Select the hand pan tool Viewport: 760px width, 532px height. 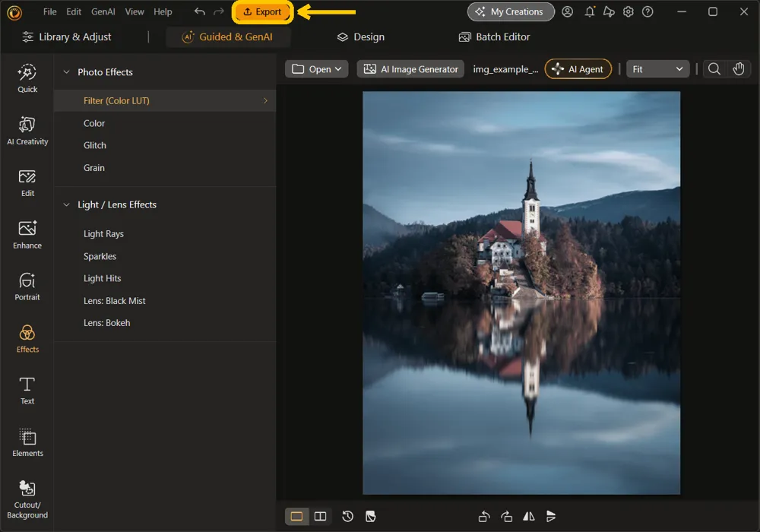pyautogui.click(x=738, y=69)
